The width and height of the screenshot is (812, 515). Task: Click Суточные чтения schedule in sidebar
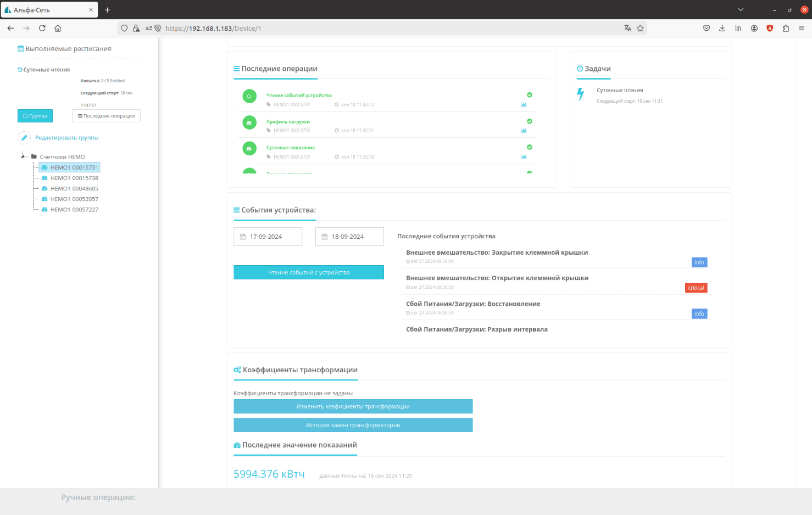pyautogui.click(x=46, y=70)
